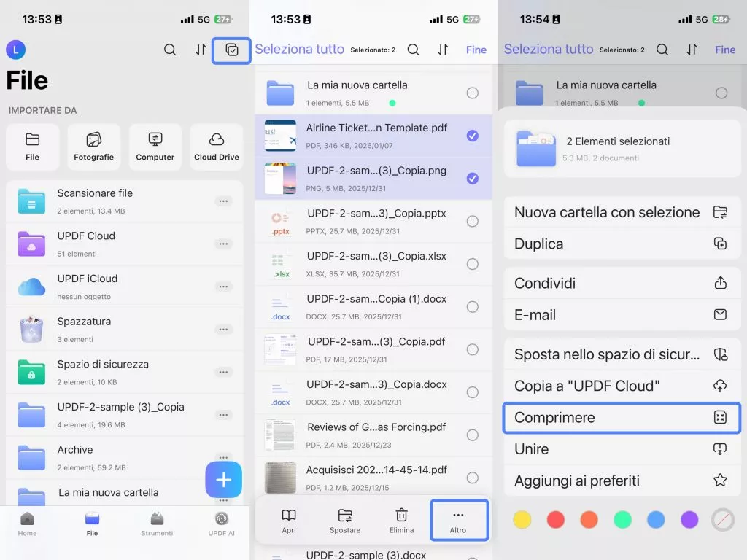
Task: Select La mia nuova cartella checkbox
Action: tap(473, 93)
